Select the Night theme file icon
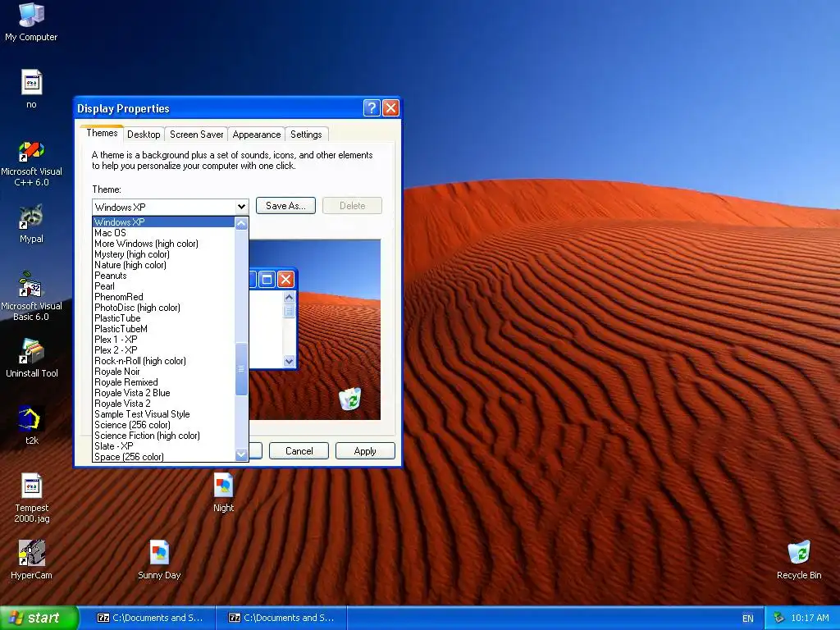This screenshot has width=840, height=630. pyautogui.click(x=223, y=493)
